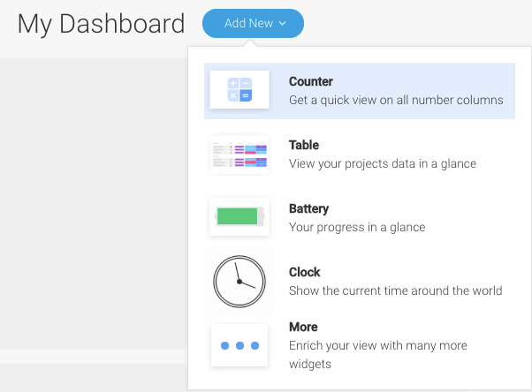Click 'View your projects data in a glance'
The image size is (532, 392).
pyautogui.click(x=383, y=164)
